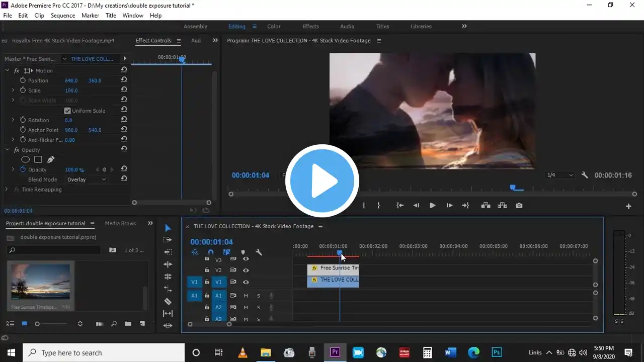
Task: Open the 1/4 playback resolution dropdown
Action: [x=560, y=175]
